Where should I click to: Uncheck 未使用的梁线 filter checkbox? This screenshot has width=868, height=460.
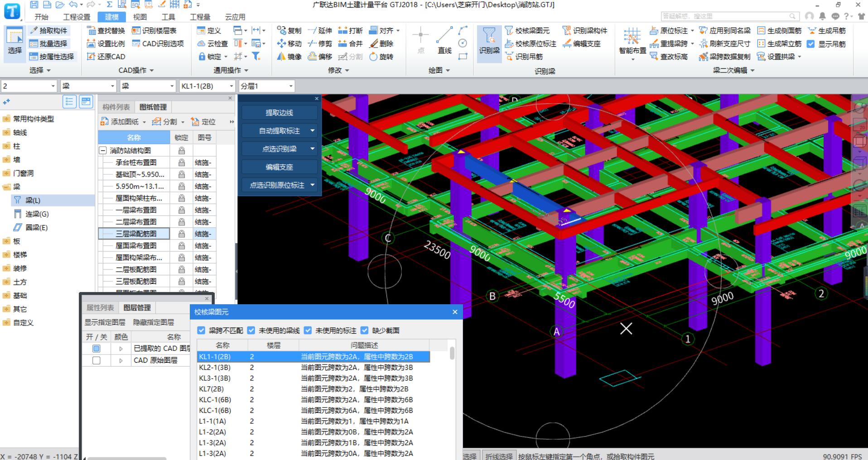point(251,331)
